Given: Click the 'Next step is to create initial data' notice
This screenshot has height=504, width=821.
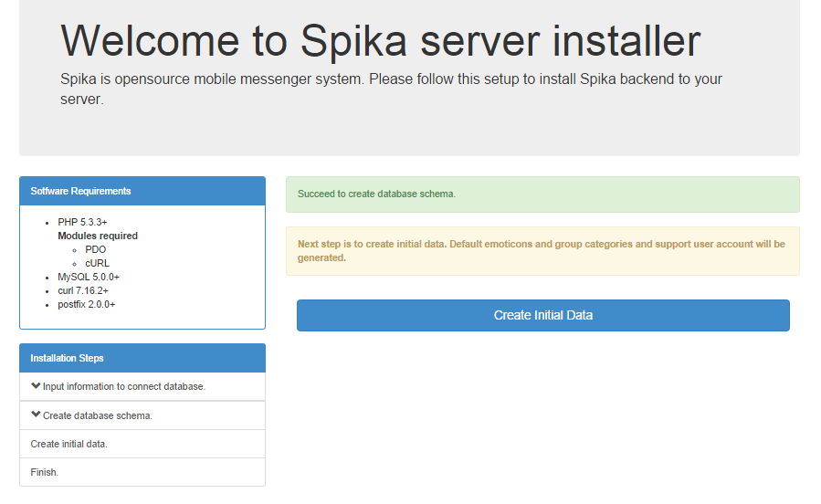Looking at the screenshot, I should (x=543, y=251).
